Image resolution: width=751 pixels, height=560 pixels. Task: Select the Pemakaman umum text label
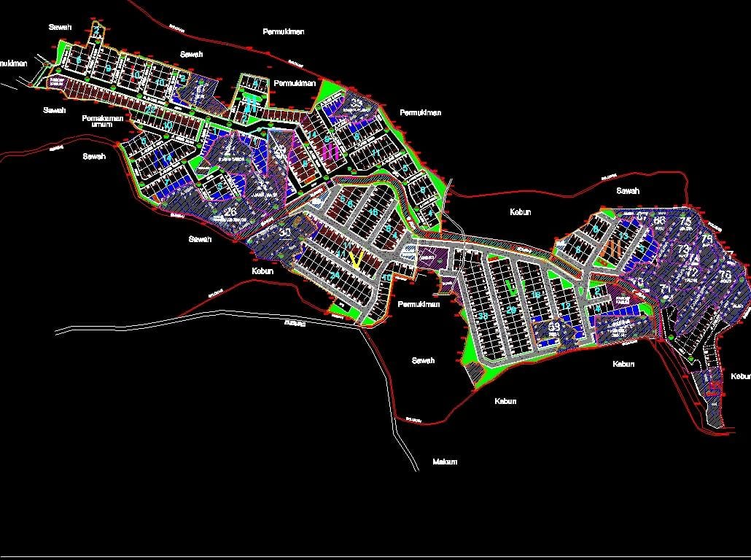pos(103,121)
